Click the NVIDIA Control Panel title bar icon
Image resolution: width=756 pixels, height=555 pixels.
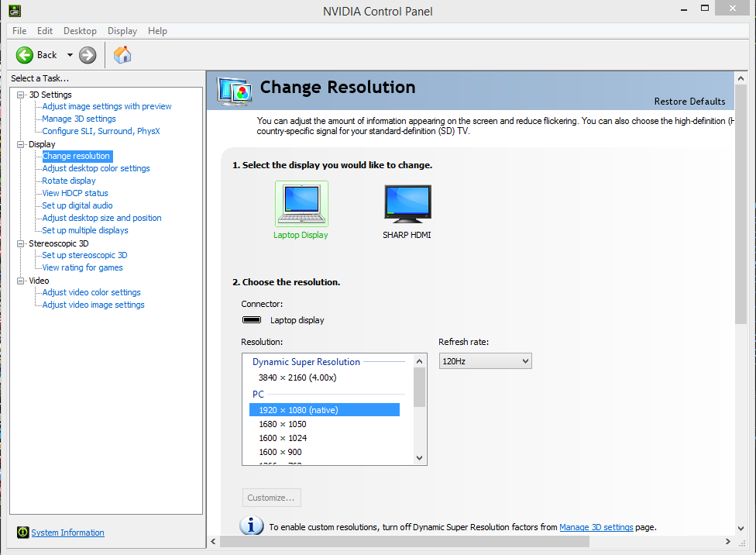point(15,11)
